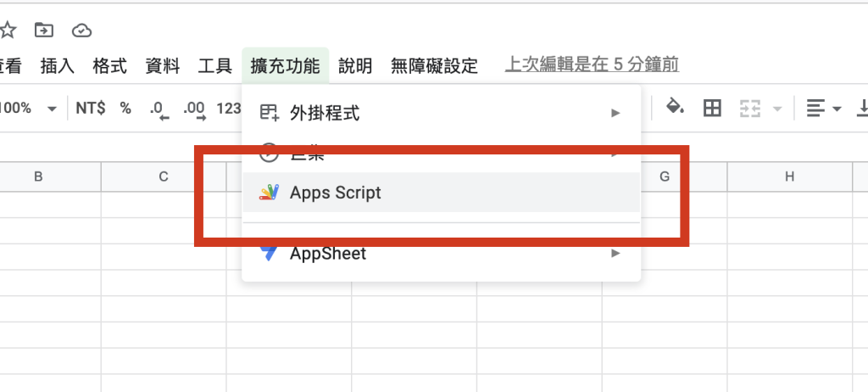Select column H header
Image resolution: width=868 pixels, height=392 pixels.
[x=789, y=176]
